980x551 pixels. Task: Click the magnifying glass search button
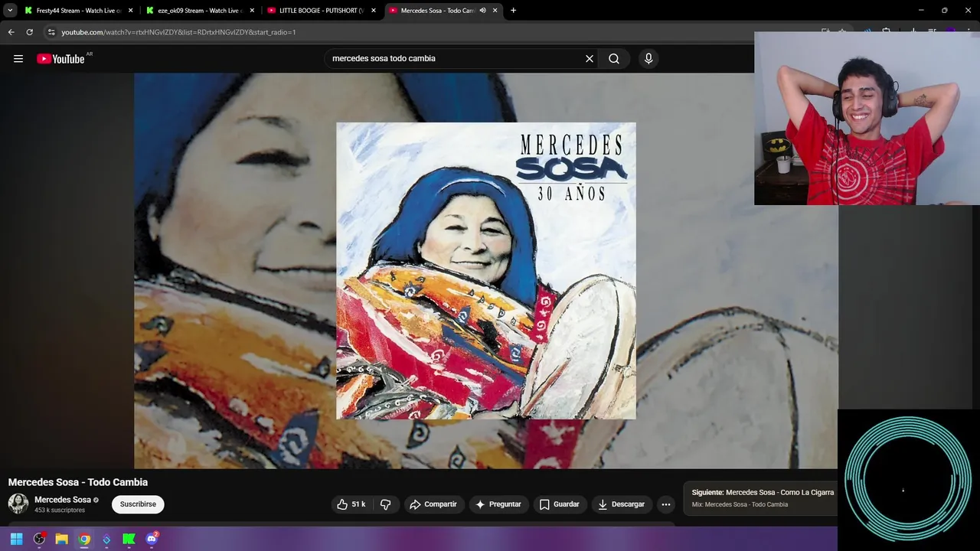(614, 59)
